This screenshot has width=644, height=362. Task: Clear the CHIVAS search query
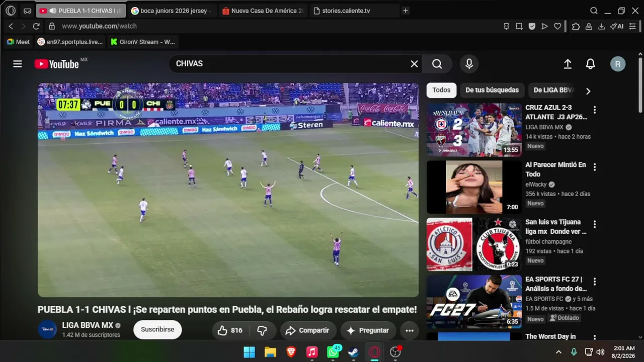(414, 64)
